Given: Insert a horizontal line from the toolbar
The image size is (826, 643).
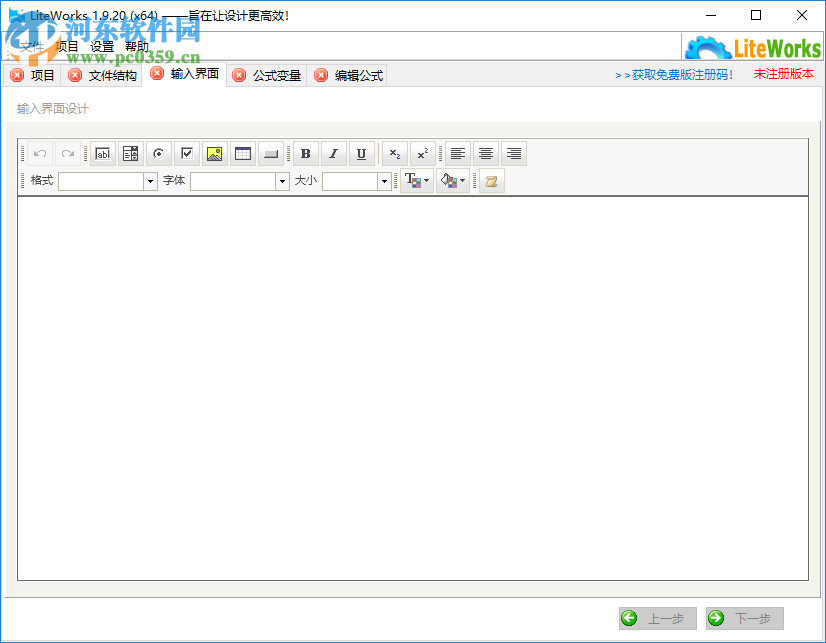Looking at the screenshot, I should pos(269,153).
